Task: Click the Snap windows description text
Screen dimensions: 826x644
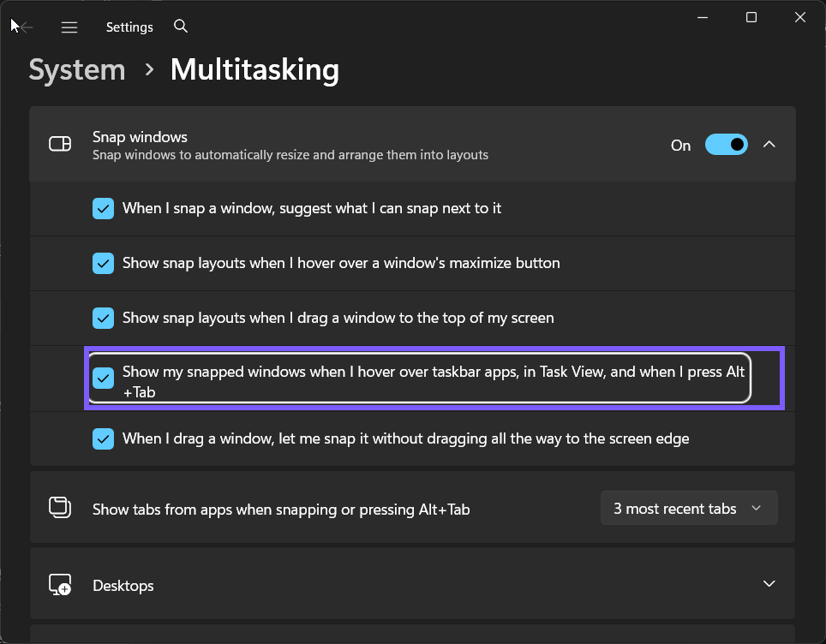Action: point(290,155)
